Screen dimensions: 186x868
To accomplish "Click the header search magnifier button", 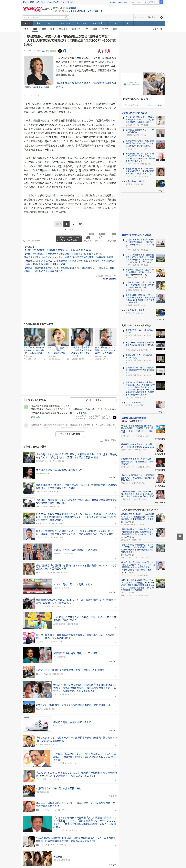I will tap(161, 2).
